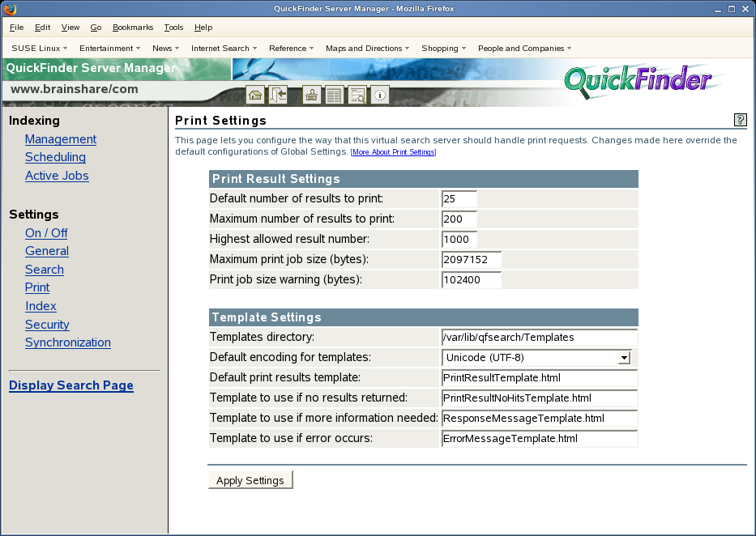Open the Index settings link
The width and height of the screenshot is (756, 536).
coord(41,306)
